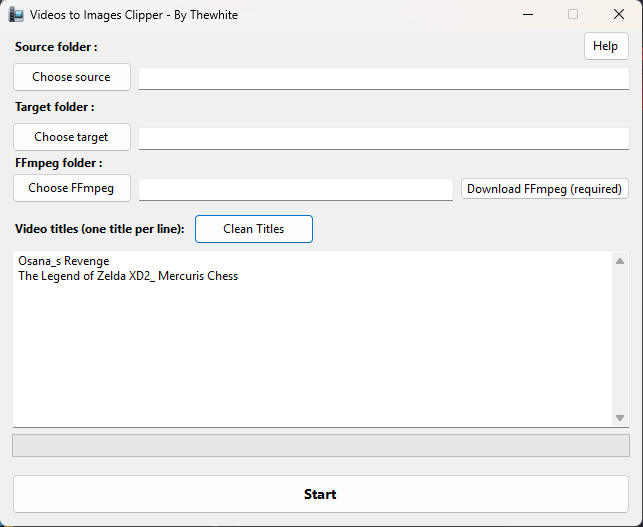Close the Videos to Images Clipper window
The image size is (643, 527).
619,15
